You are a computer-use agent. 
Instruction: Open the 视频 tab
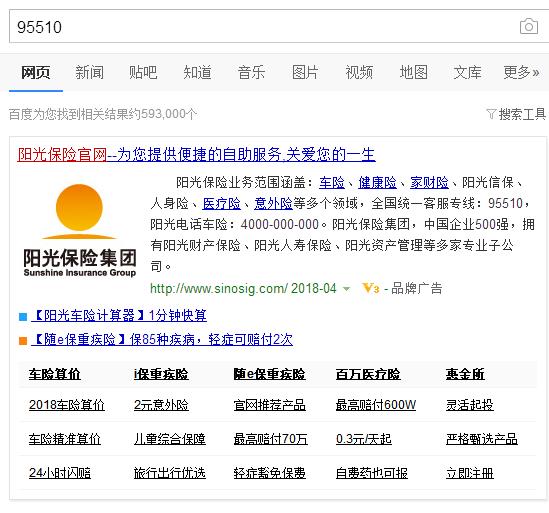point(359,72)
